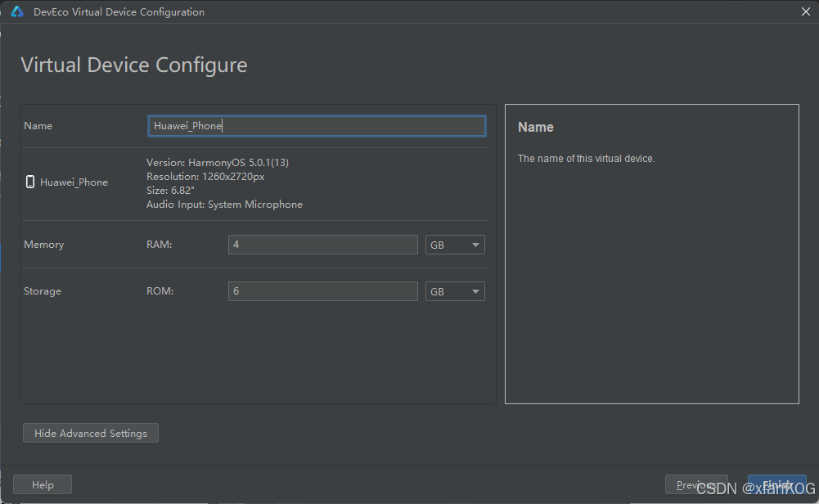Click the Storage row label
The width and height of the screenshot is (819, 504).
coord(43,291)
